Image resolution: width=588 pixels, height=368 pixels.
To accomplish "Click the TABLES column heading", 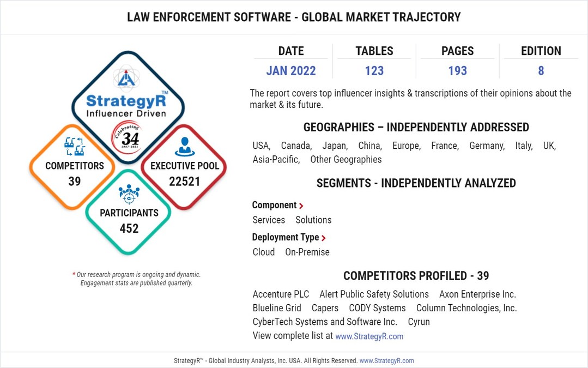I will pyautogui.click(x=374, y=51).
